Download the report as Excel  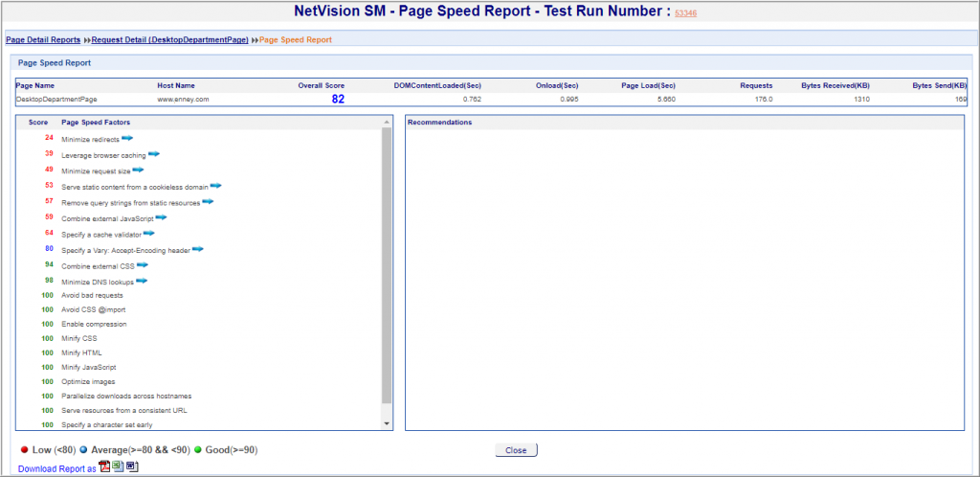coord(118,466)
